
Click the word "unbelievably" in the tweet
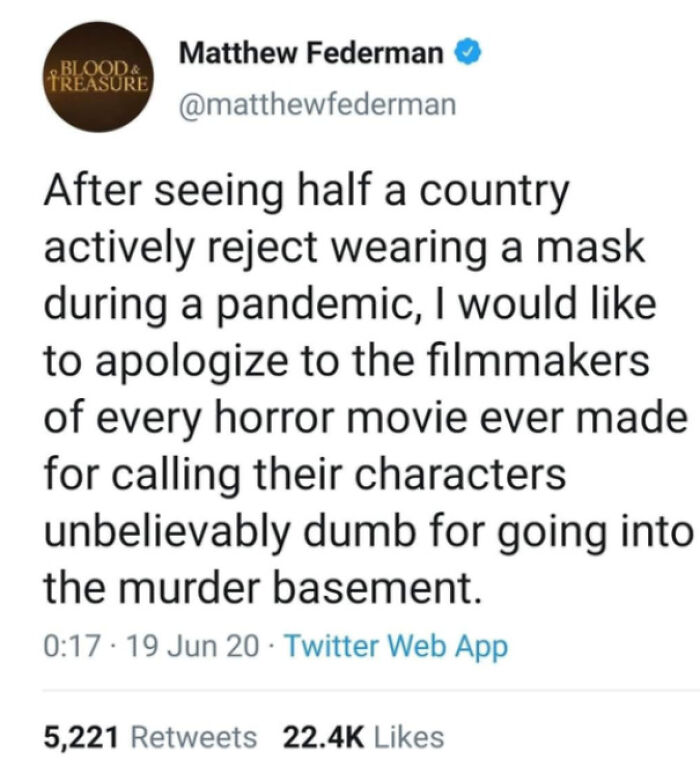pyautogui.click(x=167, y=533)
